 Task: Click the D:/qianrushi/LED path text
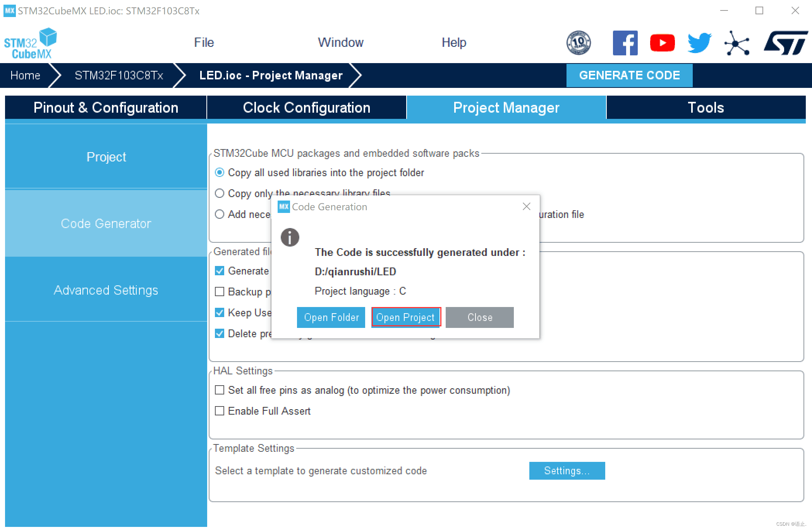click(x=355, y=271)
